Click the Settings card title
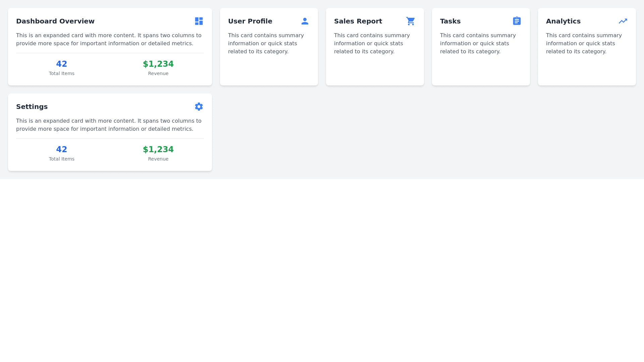 (32, 107)
